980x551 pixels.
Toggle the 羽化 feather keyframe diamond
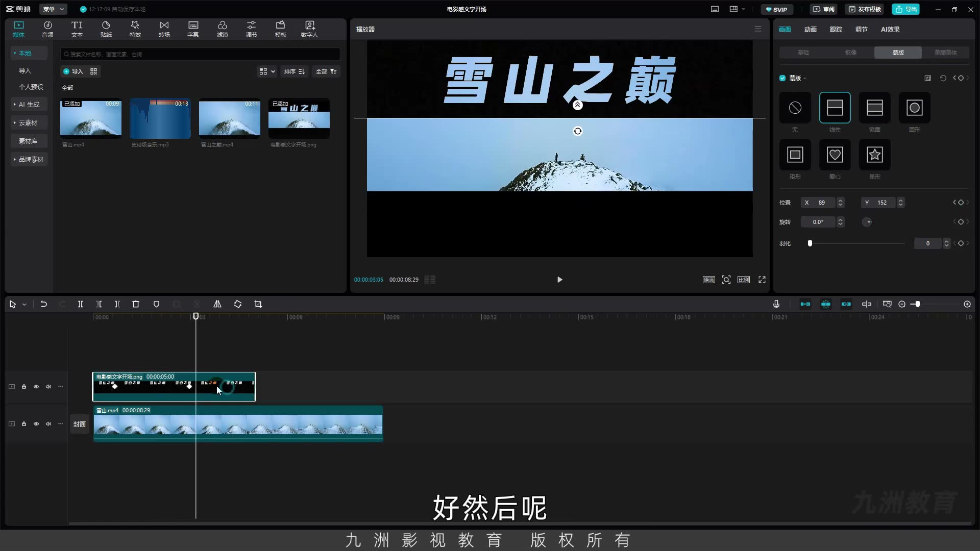961,243
